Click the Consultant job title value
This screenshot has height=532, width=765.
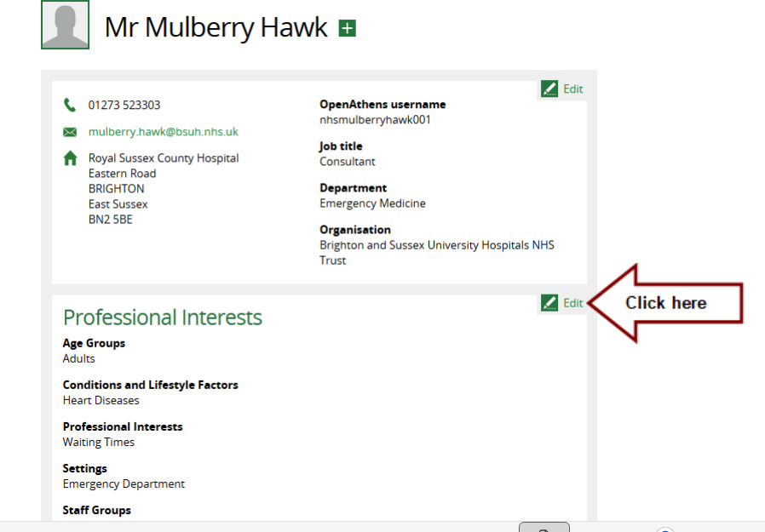[x=347, y=162]
